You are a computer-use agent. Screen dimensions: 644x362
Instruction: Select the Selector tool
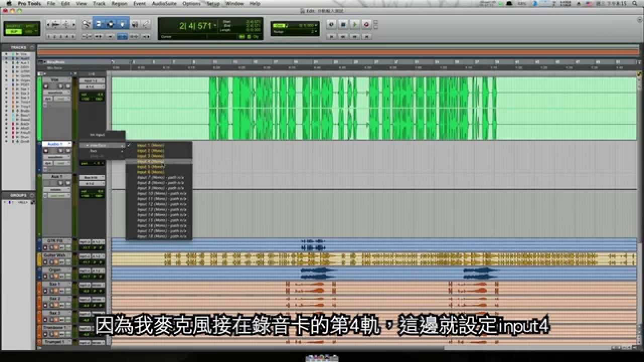click(111, 24)
